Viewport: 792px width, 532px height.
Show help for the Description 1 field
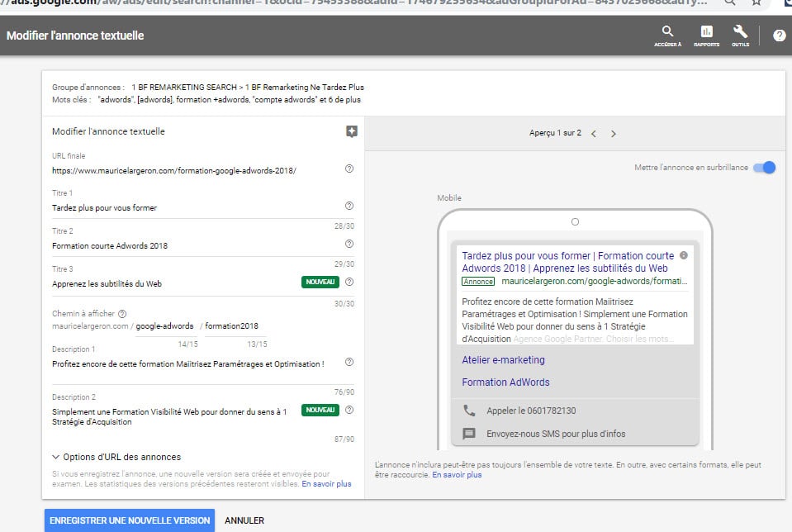tap(349, 362)
